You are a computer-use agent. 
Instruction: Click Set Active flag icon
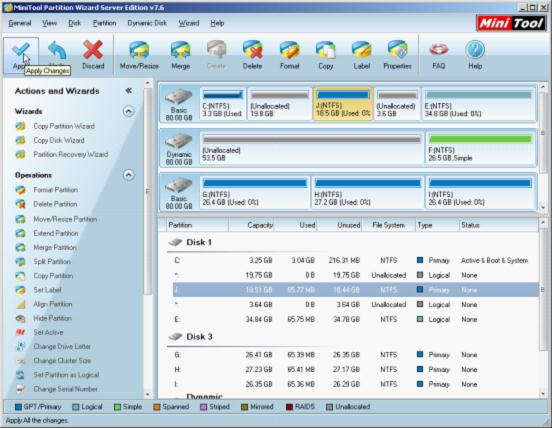pos(20,332)
